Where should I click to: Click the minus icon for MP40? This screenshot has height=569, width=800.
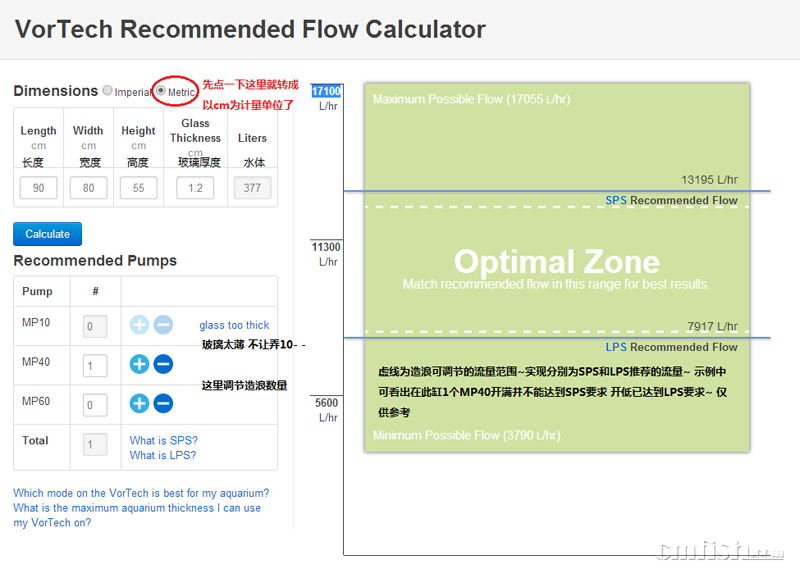click(x=163, y=365)
